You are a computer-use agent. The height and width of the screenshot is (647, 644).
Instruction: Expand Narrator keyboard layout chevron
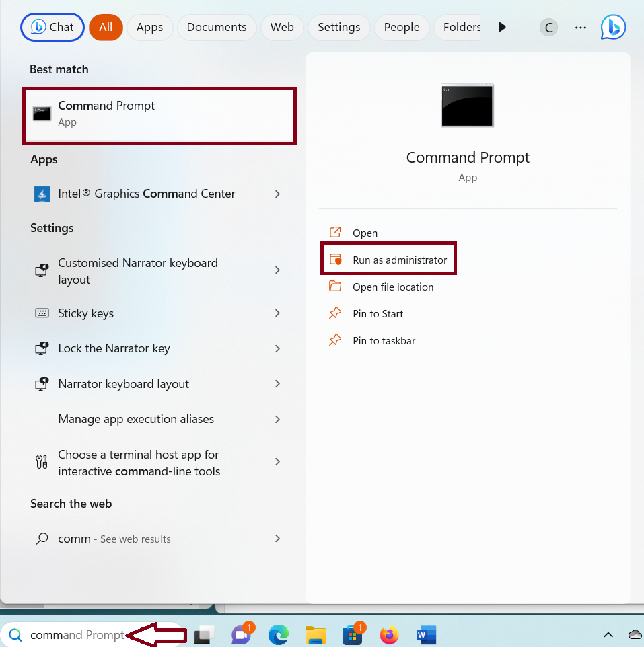click(277, 384)
